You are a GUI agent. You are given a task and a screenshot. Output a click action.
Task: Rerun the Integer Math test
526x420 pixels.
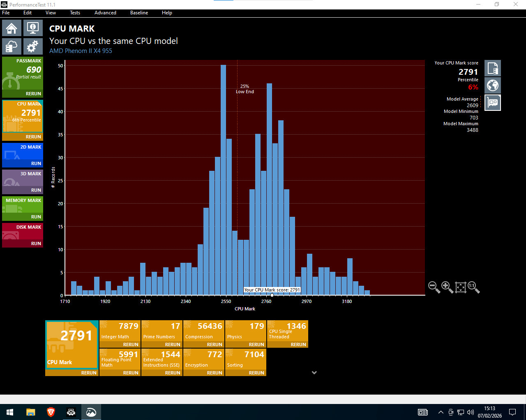131,344
